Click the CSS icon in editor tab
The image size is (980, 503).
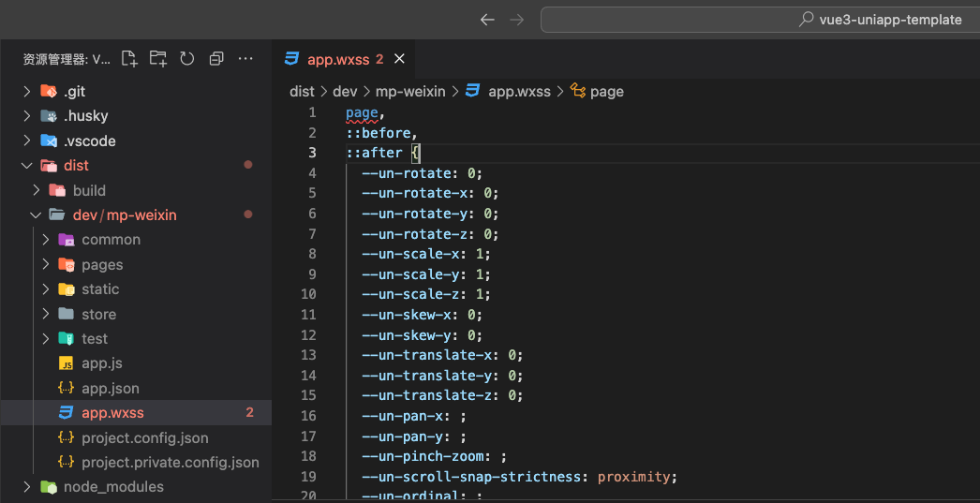(x=291, y=59)
